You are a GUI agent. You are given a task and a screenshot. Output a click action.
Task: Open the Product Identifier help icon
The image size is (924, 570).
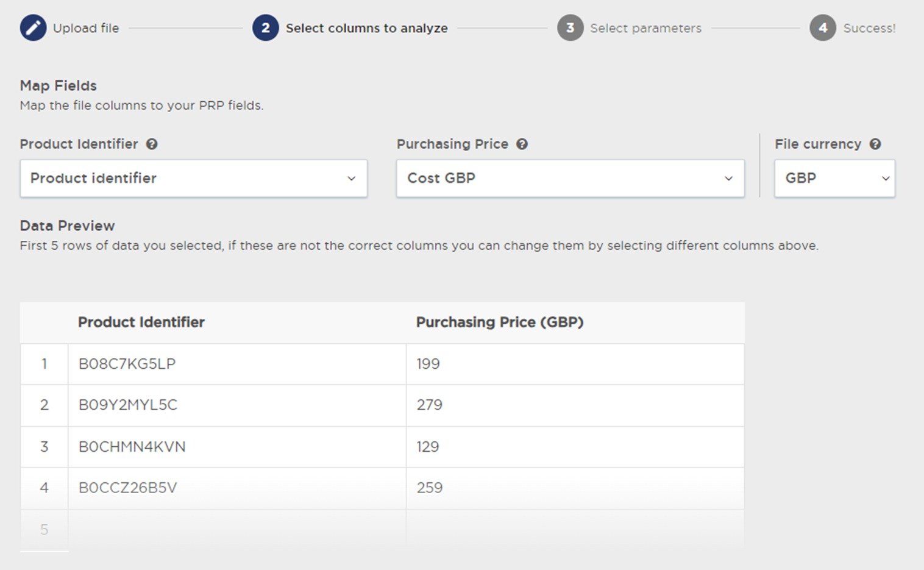point(152,144)
